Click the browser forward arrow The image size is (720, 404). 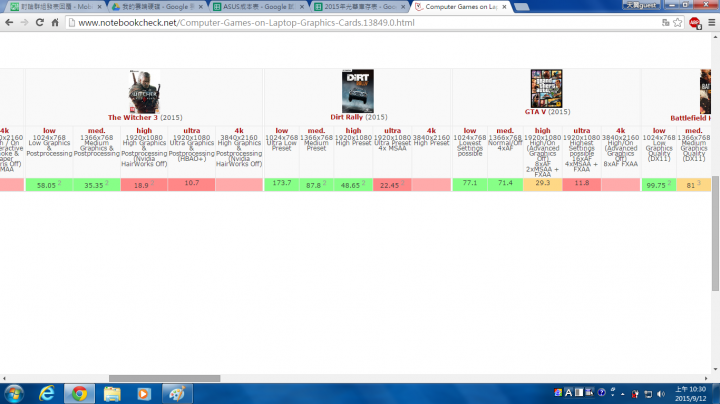click(x=24, y=22)
